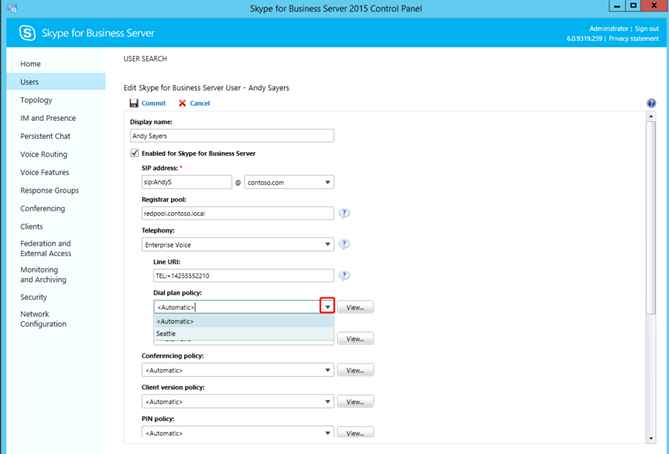Viewport: 669px width, 454px height.
Task: Open Conferencing in the sidebar
Action: coord(43,209)
